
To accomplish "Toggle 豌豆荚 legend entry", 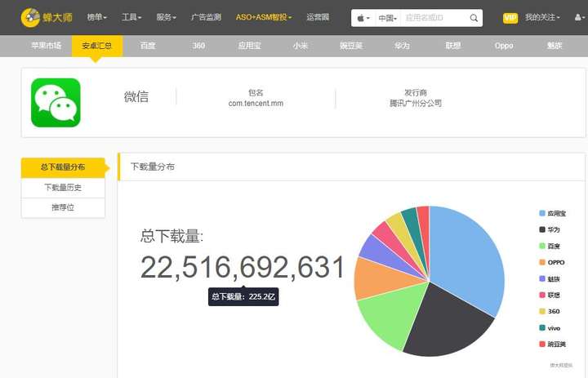I will point(553,344).
